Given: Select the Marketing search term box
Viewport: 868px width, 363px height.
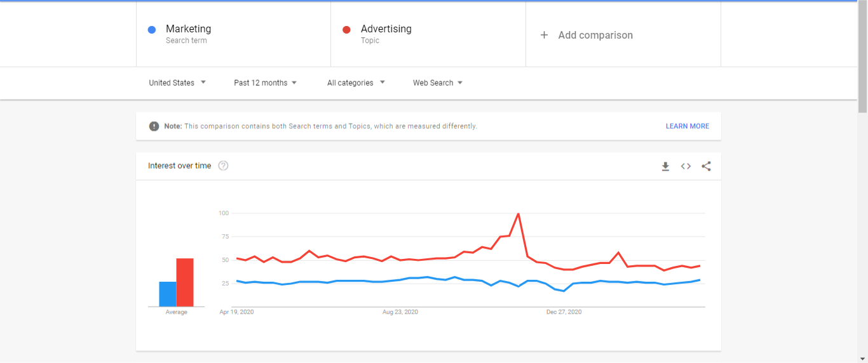Looking at the screenshot, I should tap(233, 34).
